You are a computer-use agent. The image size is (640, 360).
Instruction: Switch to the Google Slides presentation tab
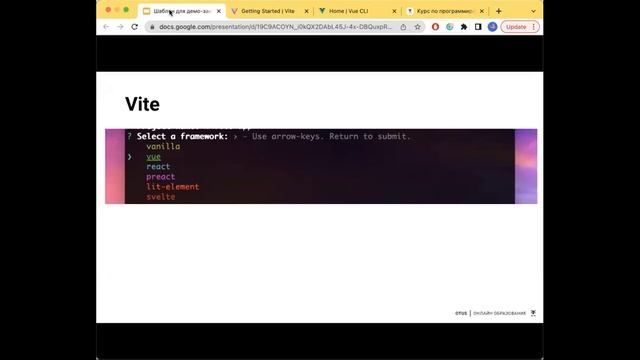pyautogui.click(x=182, y=11)
